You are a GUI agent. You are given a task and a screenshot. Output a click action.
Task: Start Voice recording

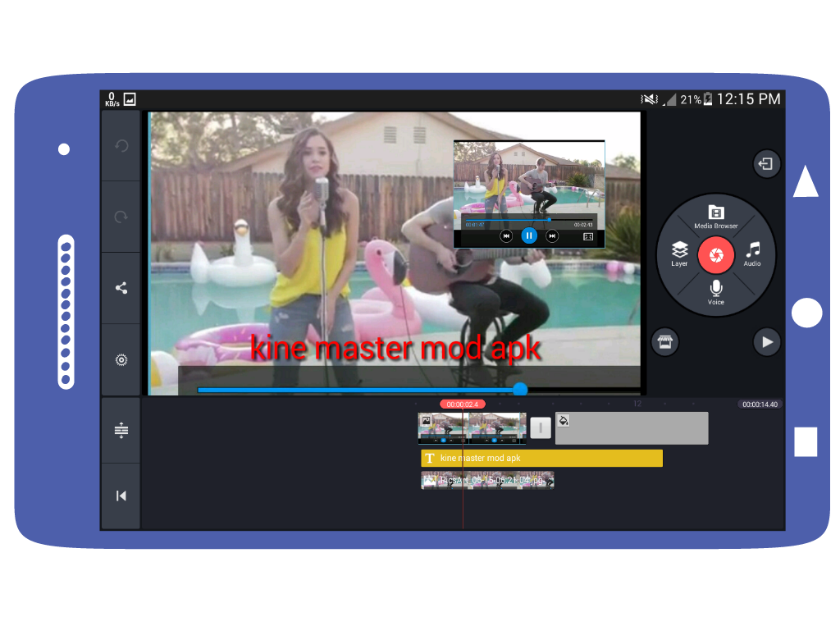pyautogui.click(x=715, y=293)
